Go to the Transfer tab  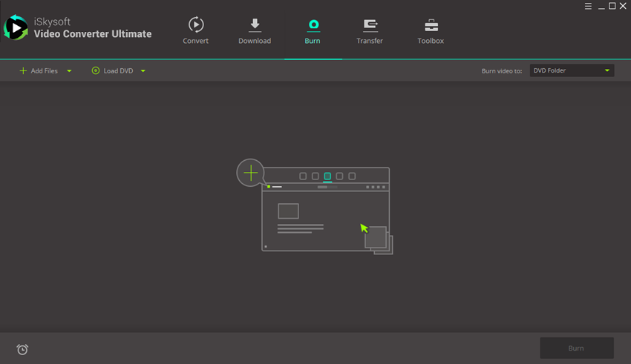[369, 31]
